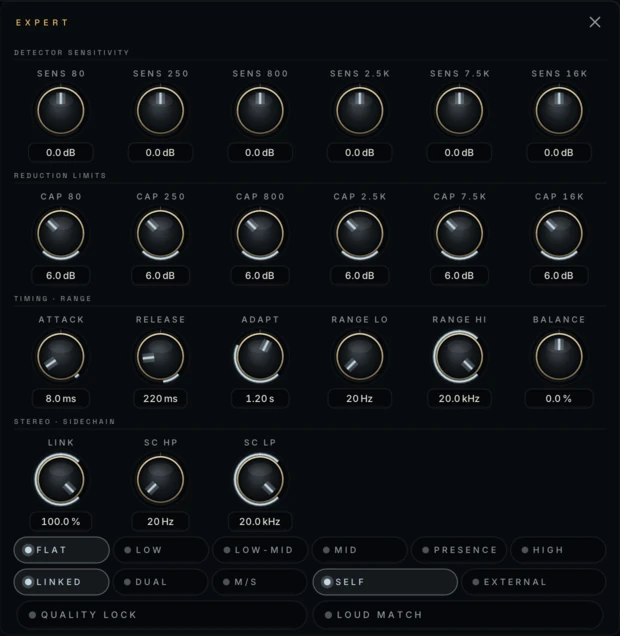Choose EXTERNAL sidechain source
620x636 pixels.
(534, 582)
